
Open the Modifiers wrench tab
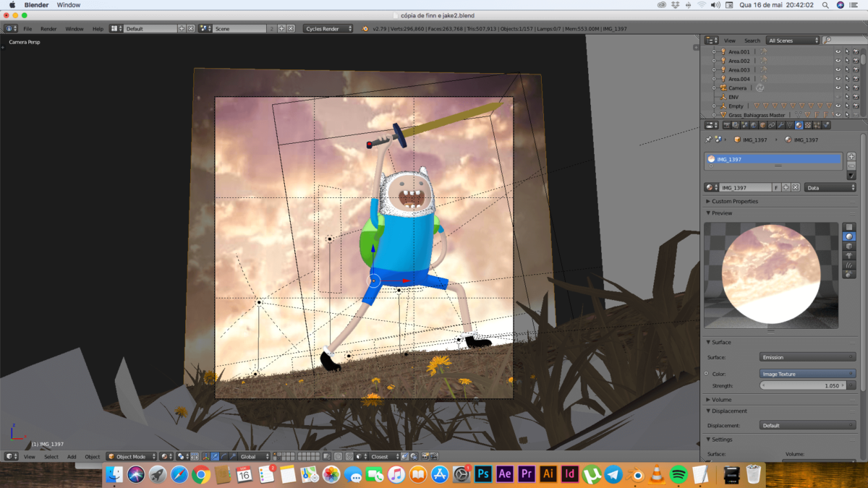(781, 125)
